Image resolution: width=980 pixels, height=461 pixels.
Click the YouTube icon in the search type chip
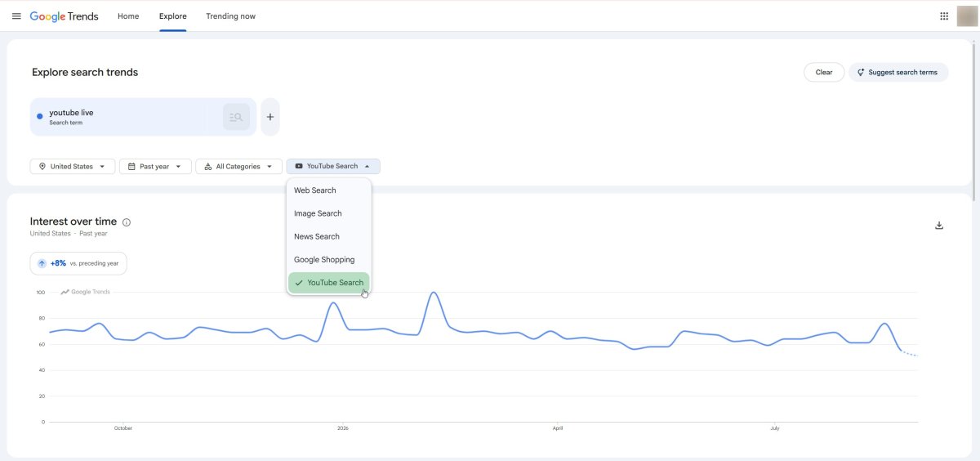click(299, 166)
